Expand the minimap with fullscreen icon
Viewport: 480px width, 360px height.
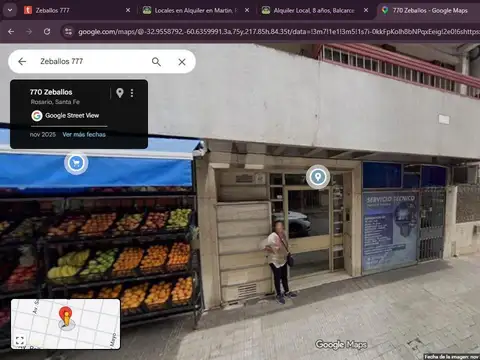coord(20,341)
